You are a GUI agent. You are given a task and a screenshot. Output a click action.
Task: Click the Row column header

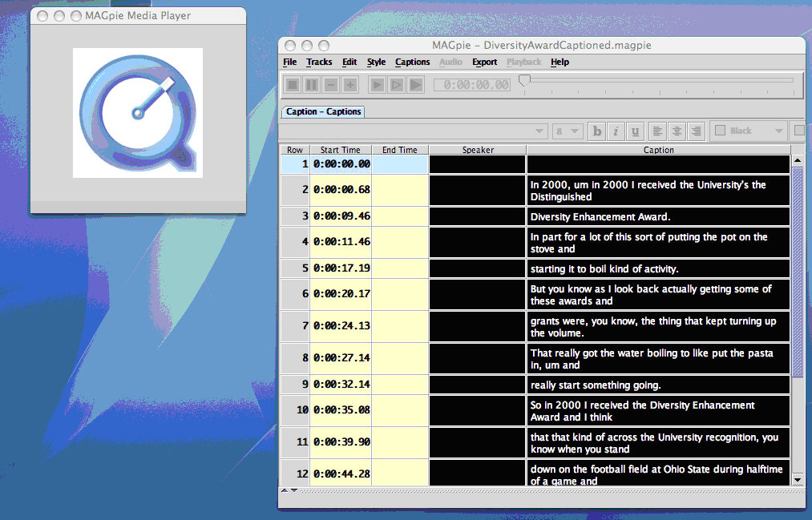click(295, 150)
